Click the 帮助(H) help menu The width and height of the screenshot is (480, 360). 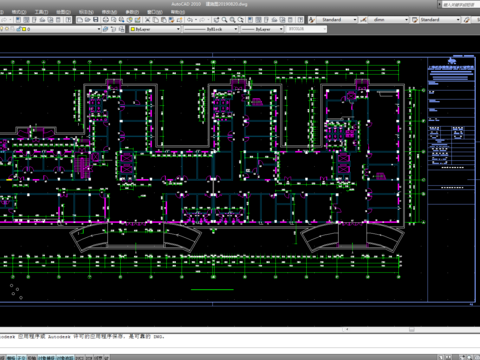[178, 12]
